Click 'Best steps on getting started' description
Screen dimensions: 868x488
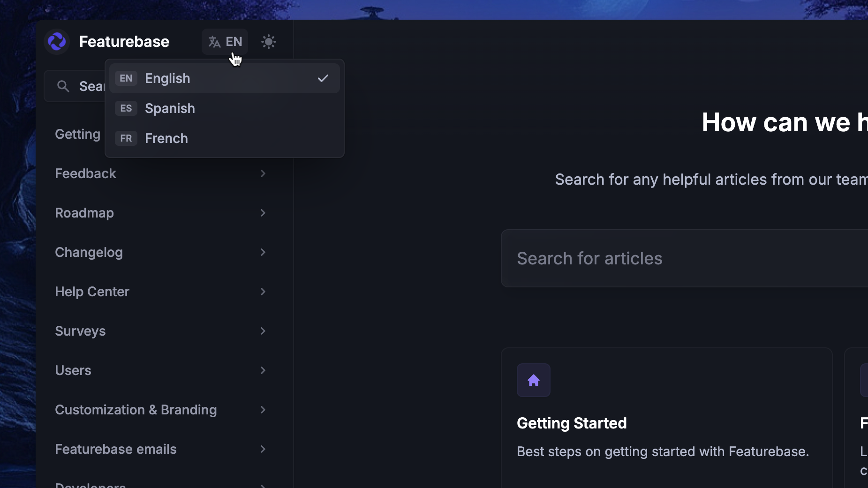(x=663, y=451)
